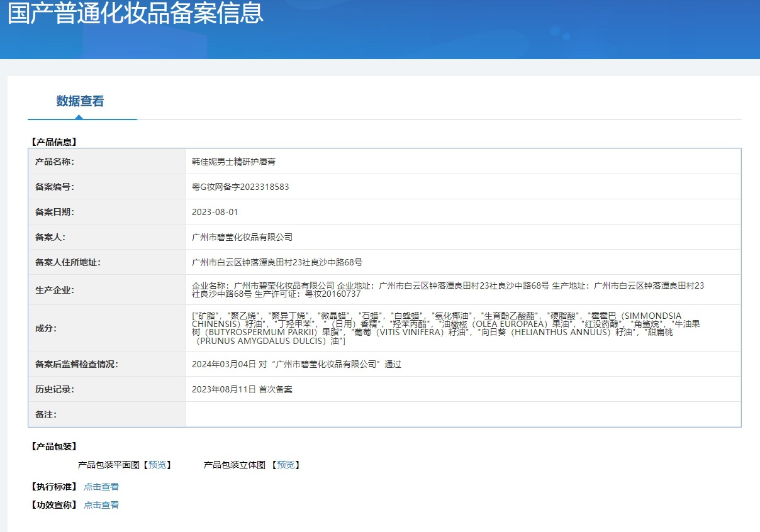Select the 生产企业 details text
The height and width of the screenshot is (532, 760).
448,289
